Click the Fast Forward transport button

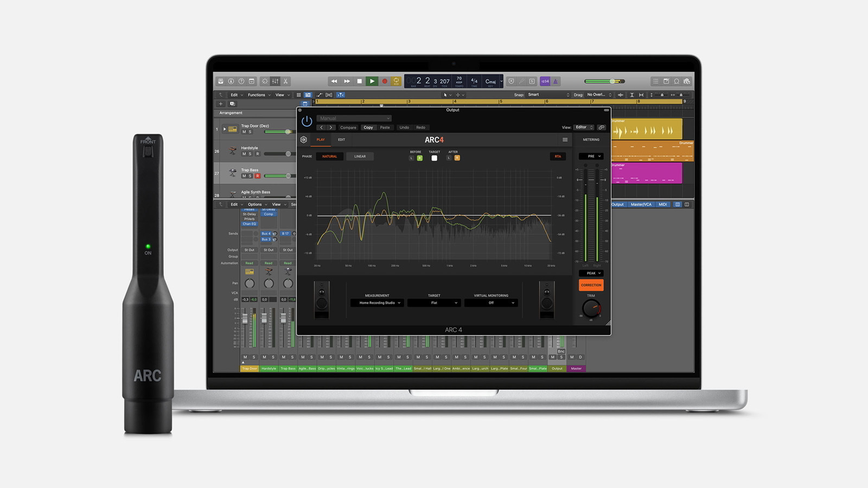(347, 81)
